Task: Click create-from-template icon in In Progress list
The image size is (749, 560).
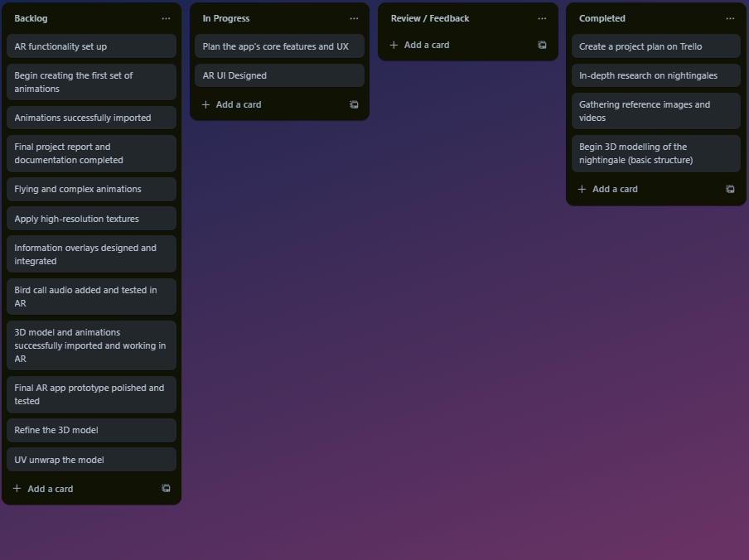Action: point(354,105)
